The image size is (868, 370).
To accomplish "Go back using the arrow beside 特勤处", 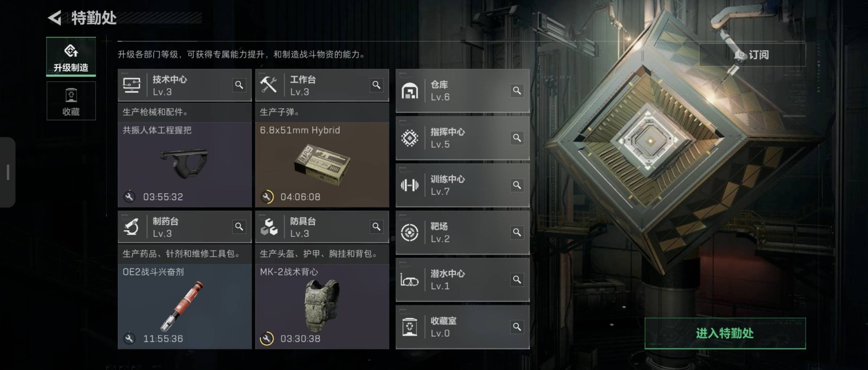I will (55, 18).
